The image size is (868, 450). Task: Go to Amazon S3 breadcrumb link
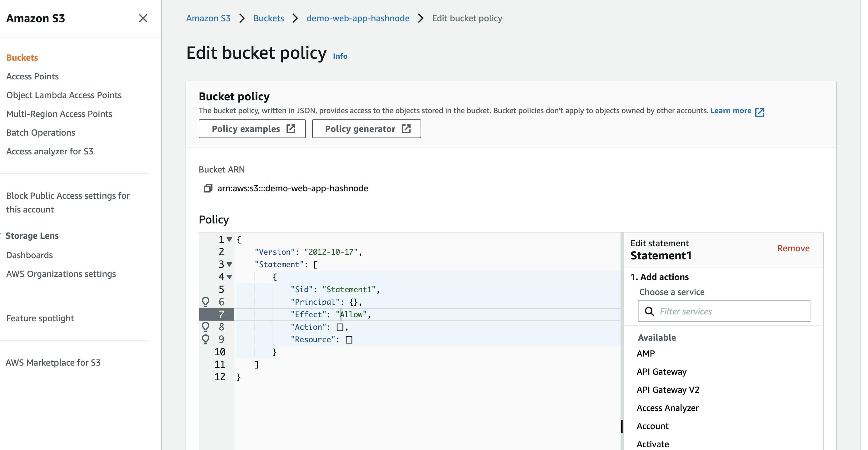pyautogui.click(x=209, y=18)
